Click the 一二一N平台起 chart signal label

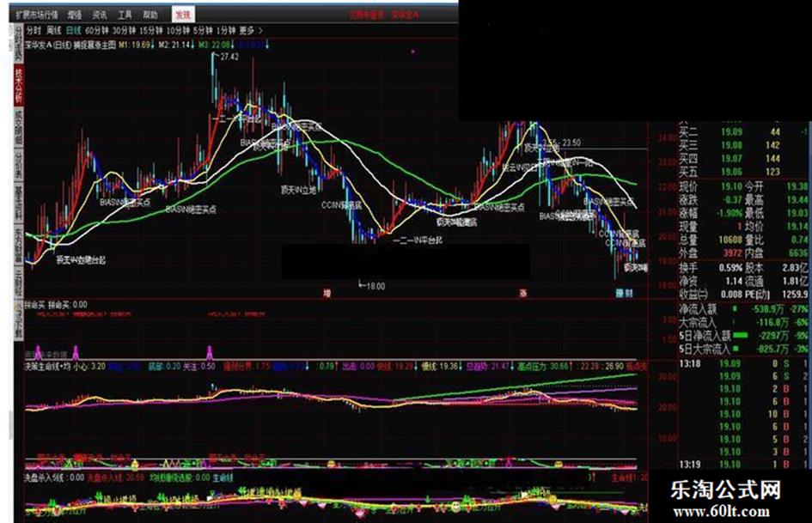click(418, 240)
